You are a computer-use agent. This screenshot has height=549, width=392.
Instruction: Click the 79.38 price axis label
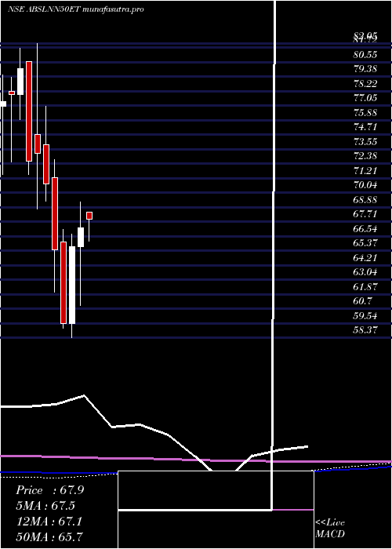pos(365,69)
